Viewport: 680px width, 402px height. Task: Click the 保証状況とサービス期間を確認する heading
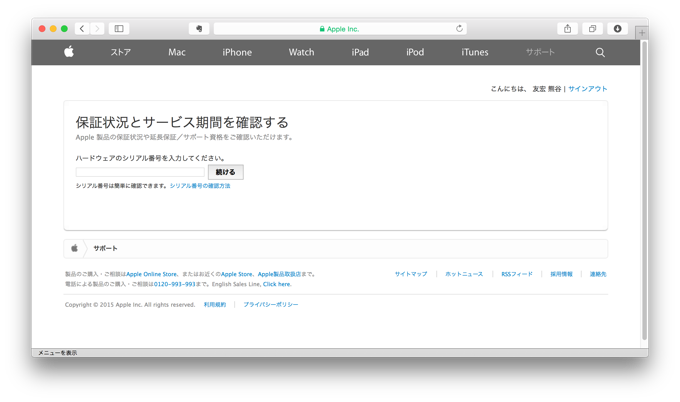click(182, 122)
